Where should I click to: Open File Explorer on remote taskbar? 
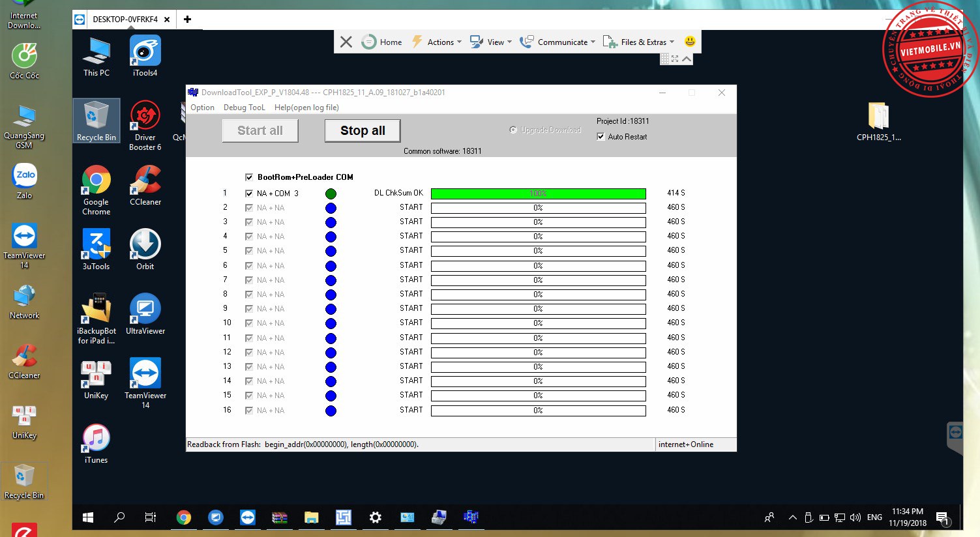[312, 517]
